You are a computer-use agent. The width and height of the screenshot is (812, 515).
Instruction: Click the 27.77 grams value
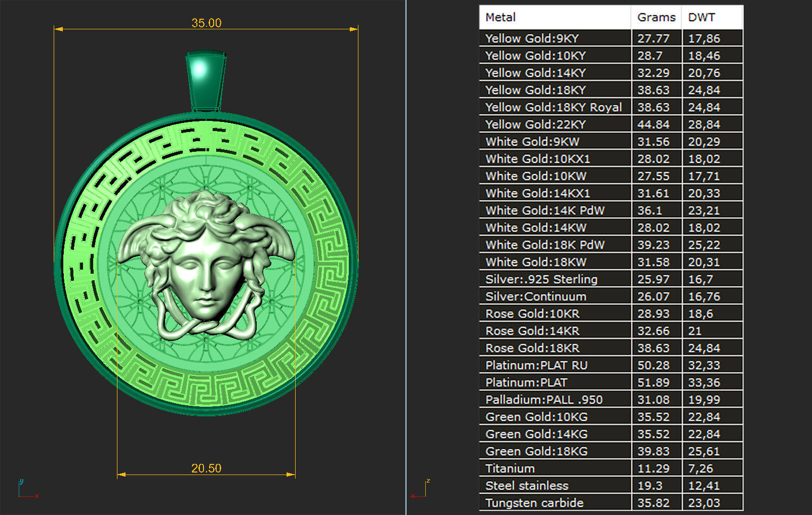[x=654, y=38]
